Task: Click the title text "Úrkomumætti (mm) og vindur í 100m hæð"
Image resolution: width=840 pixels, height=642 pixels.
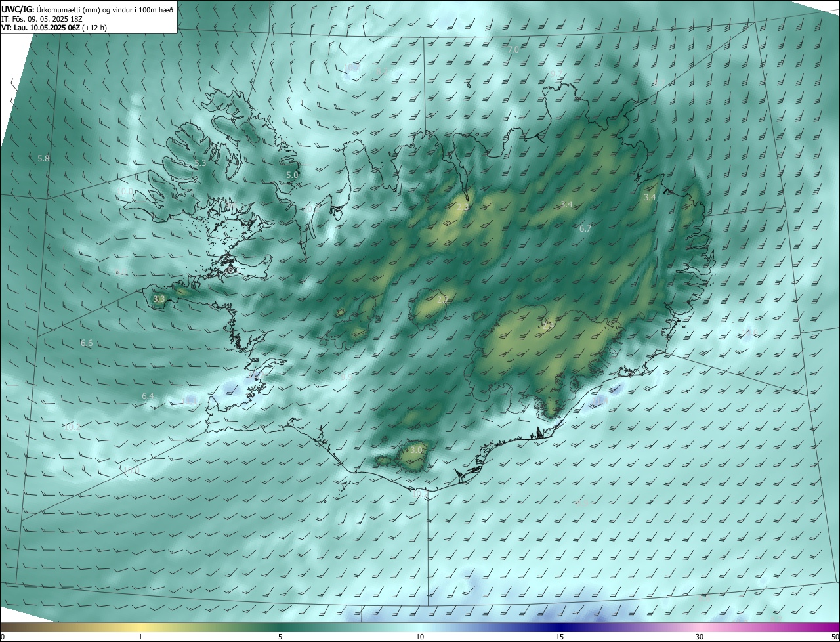Action: (104, 9)
